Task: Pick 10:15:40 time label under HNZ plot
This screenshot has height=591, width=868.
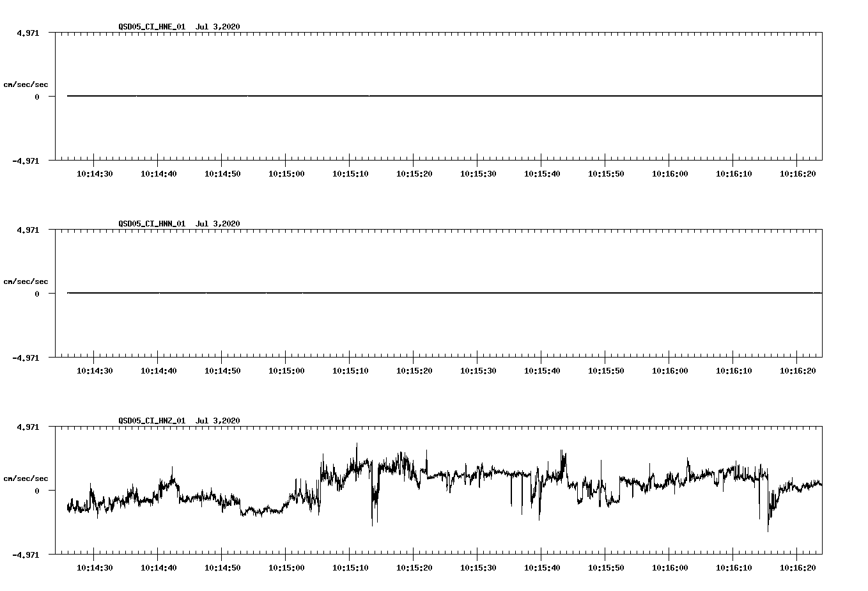Action: coord(542,568)
